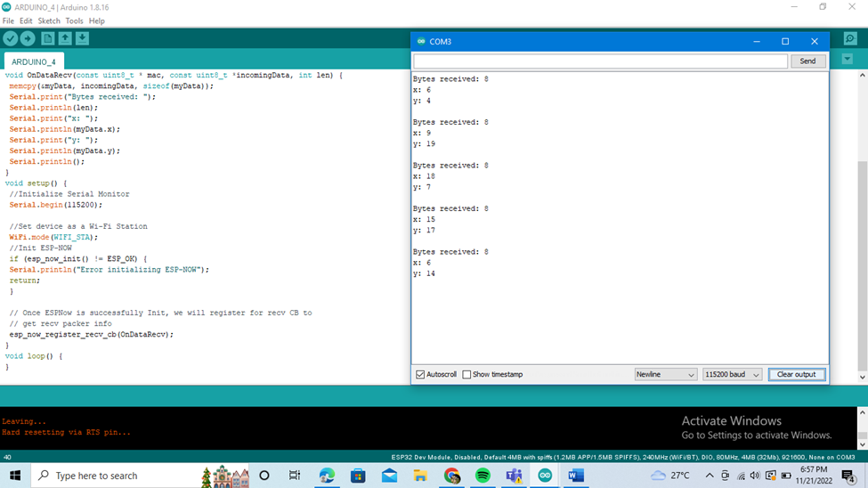868x488 pixels.
Task: Click the void loop() code line
Action: (34, 355)
